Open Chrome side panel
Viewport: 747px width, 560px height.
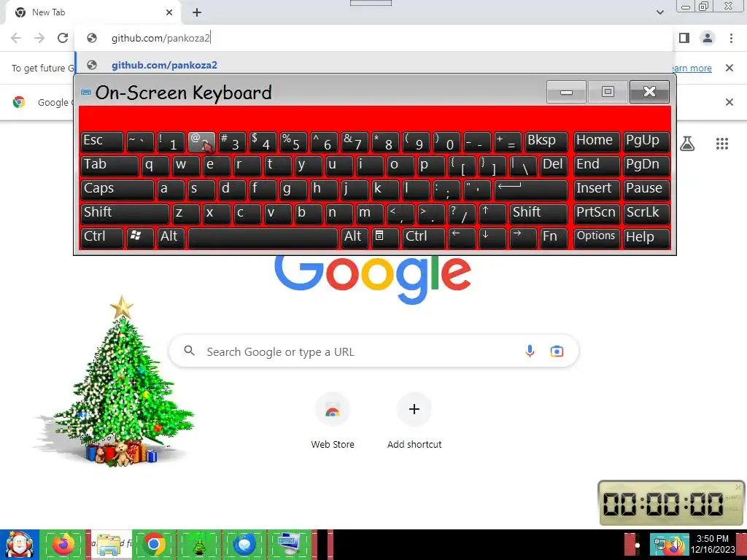[x=684, y=38]
